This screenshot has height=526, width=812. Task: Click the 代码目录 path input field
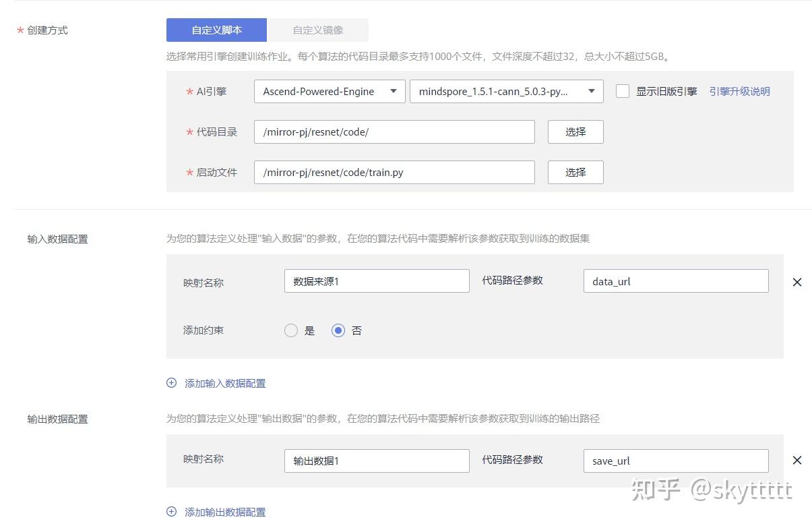click(x=394, y=131)
